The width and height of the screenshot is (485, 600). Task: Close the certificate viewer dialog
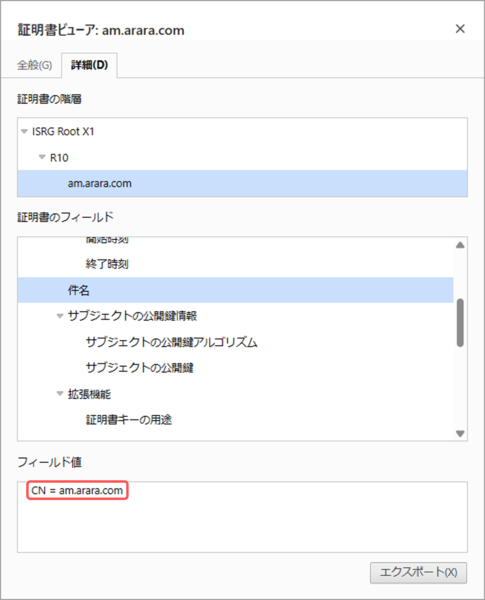coord(460,29)
